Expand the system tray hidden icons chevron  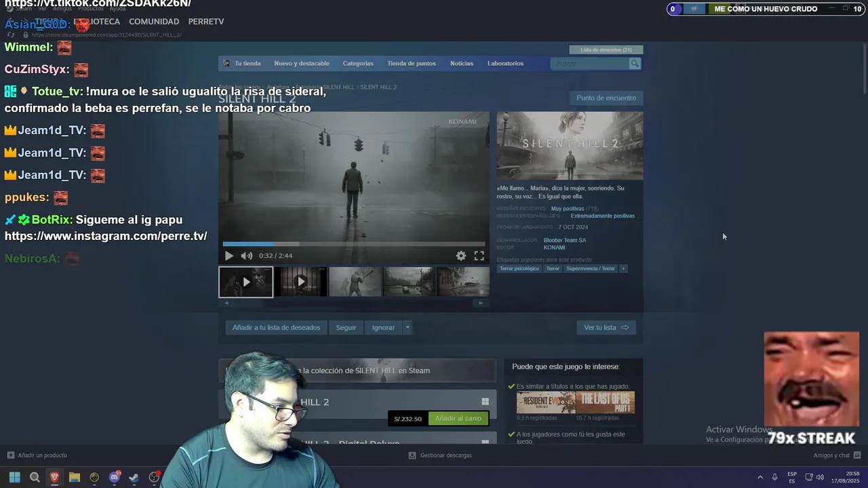tap(760, 477)
